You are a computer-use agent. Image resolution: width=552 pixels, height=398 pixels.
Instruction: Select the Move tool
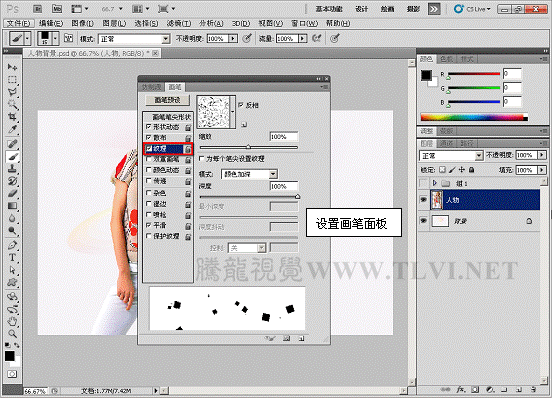(x=12, y=67)
